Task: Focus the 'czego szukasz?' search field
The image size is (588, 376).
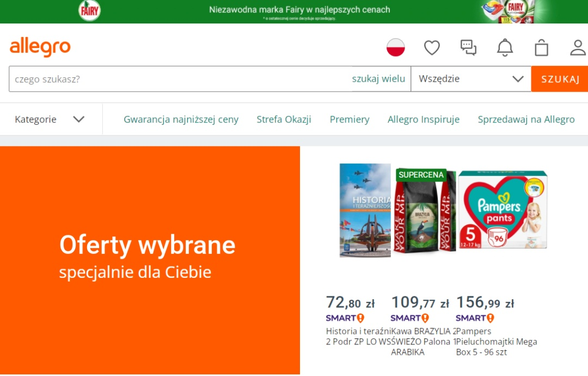Action: (180, 79)
